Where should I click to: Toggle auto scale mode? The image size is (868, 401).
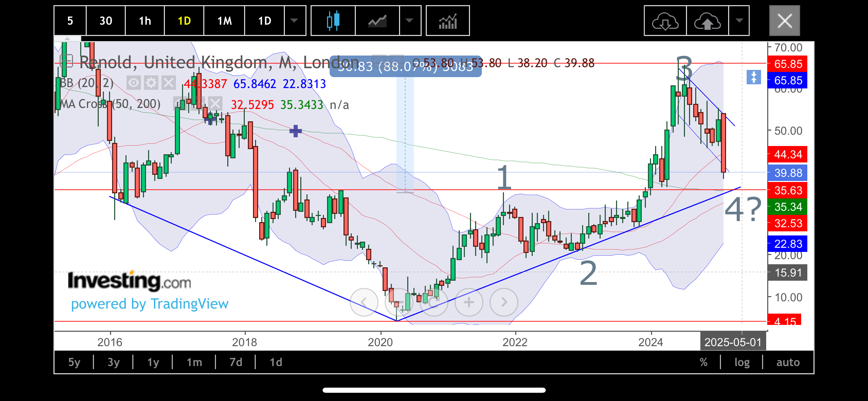(x=788, y=362)
